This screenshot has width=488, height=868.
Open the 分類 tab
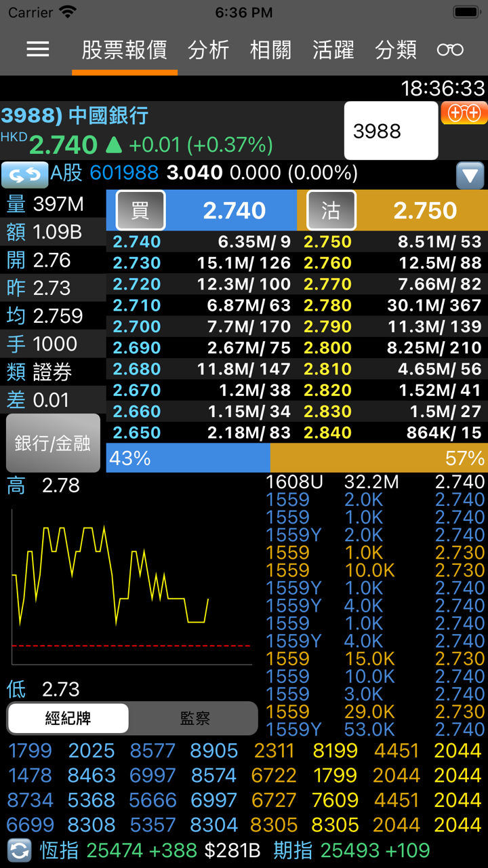[396, 50]
